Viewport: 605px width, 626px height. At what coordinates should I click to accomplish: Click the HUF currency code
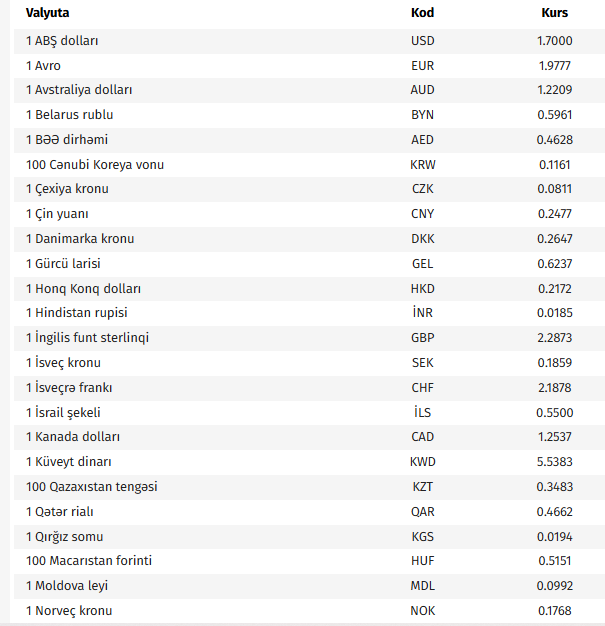422,561
